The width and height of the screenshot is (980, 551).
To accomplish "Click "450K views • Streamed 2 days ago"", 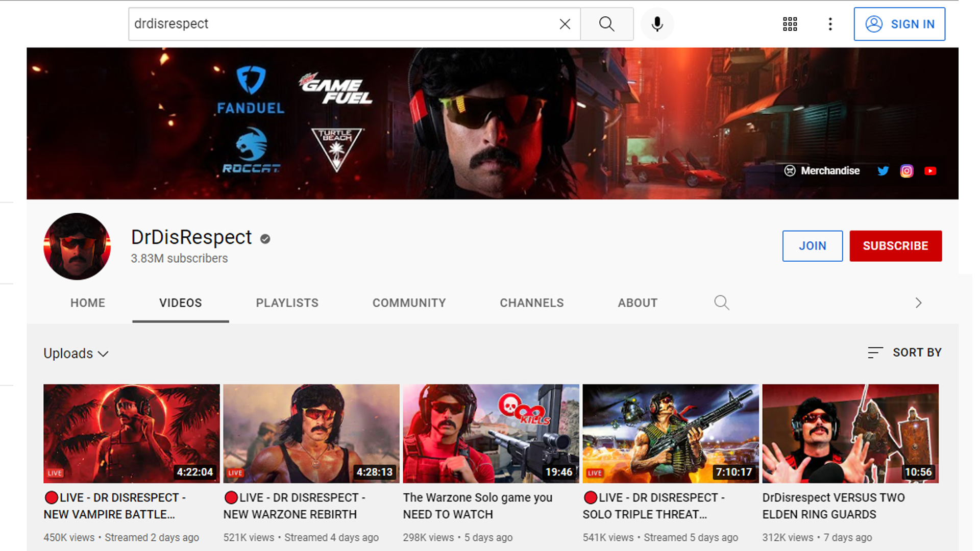I will point(121,538).
